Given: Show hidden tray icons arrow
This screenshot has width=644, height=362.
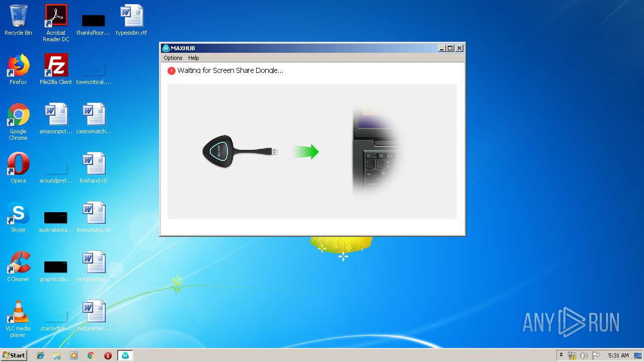Looking at the screenshot, I should pos(561,355).
